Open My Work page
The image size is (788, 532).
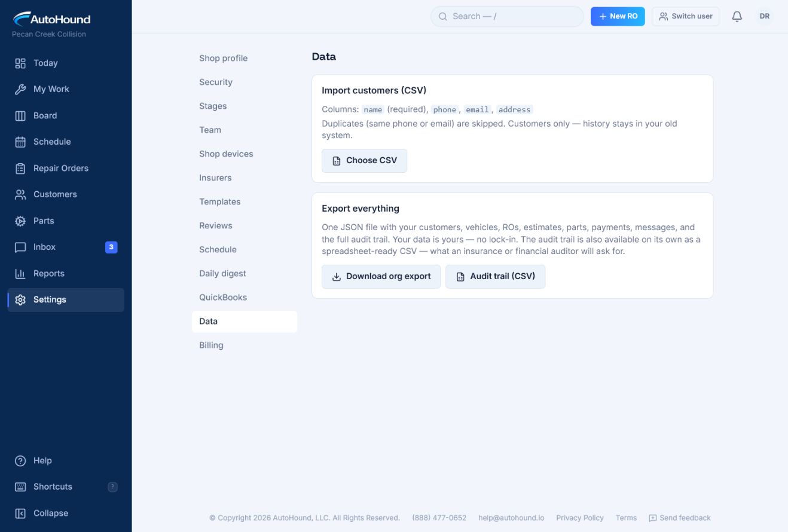coord(66,90)
